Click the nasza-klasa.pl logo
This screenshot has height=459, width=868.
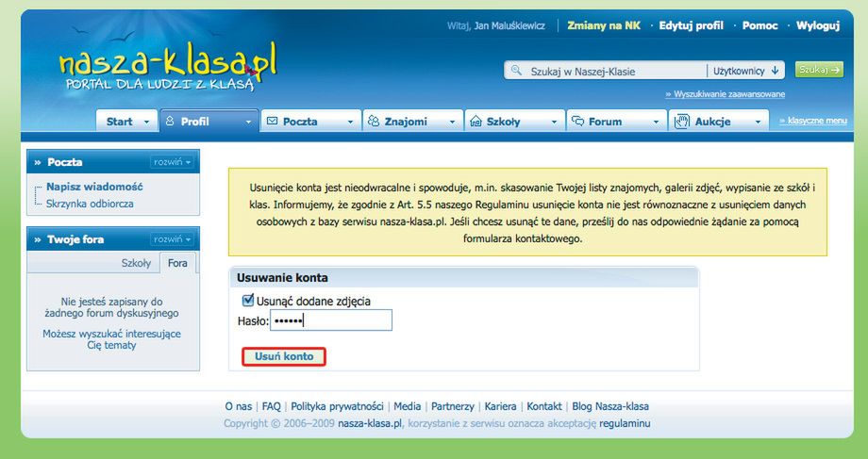pos(167,67)
